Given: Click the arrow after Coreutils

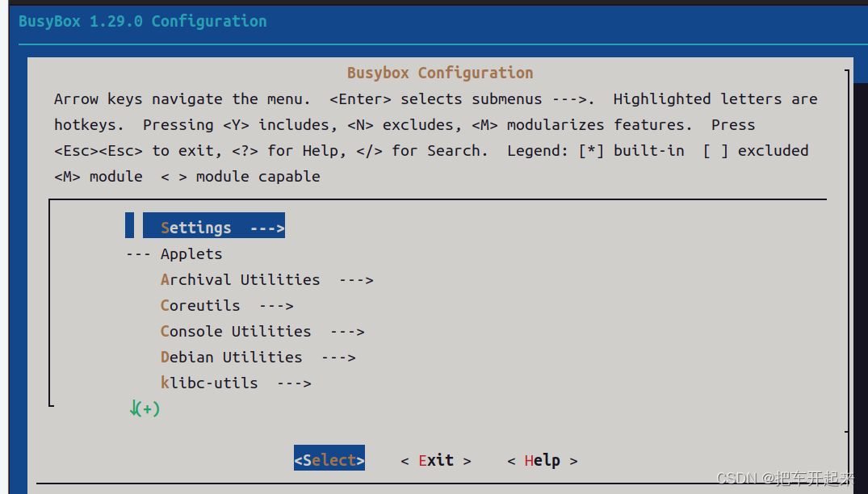Looking at the screenshot, I should (276, 306).
